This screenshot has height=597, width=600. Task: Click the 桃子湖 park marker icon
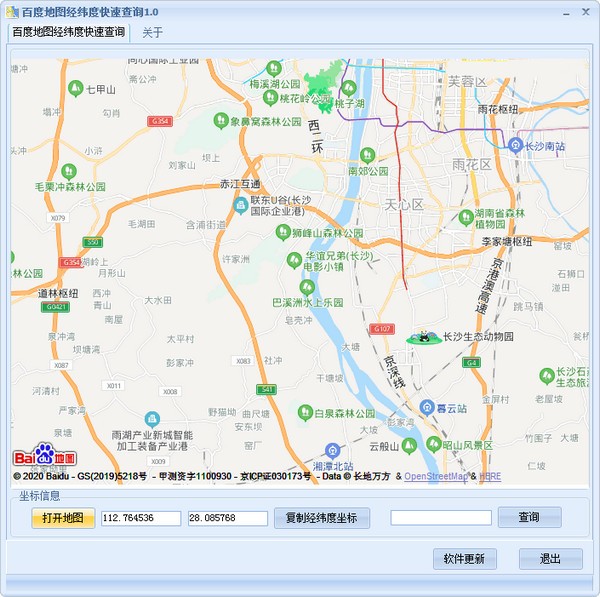coord(349,88)
